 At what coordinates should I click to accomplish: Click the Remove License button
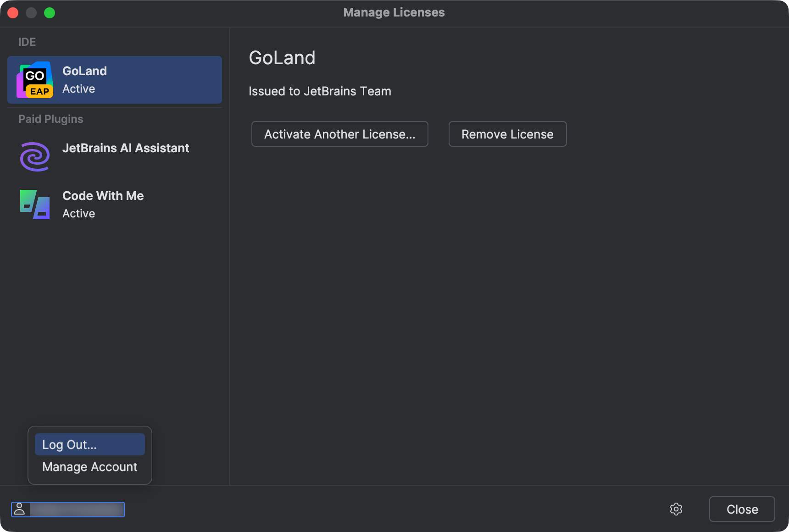(x=507, y=134)
